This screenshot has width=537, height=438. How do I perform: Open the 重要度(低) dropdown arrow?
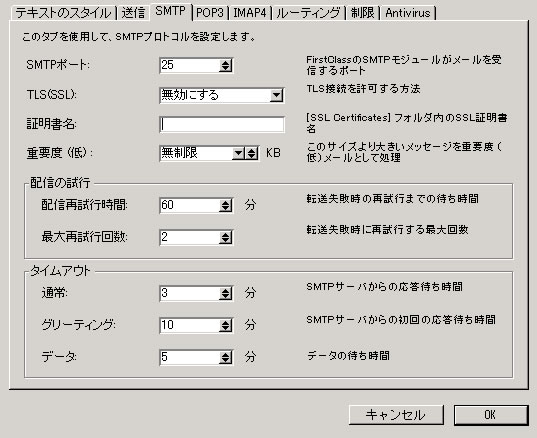tap(238, 153)
